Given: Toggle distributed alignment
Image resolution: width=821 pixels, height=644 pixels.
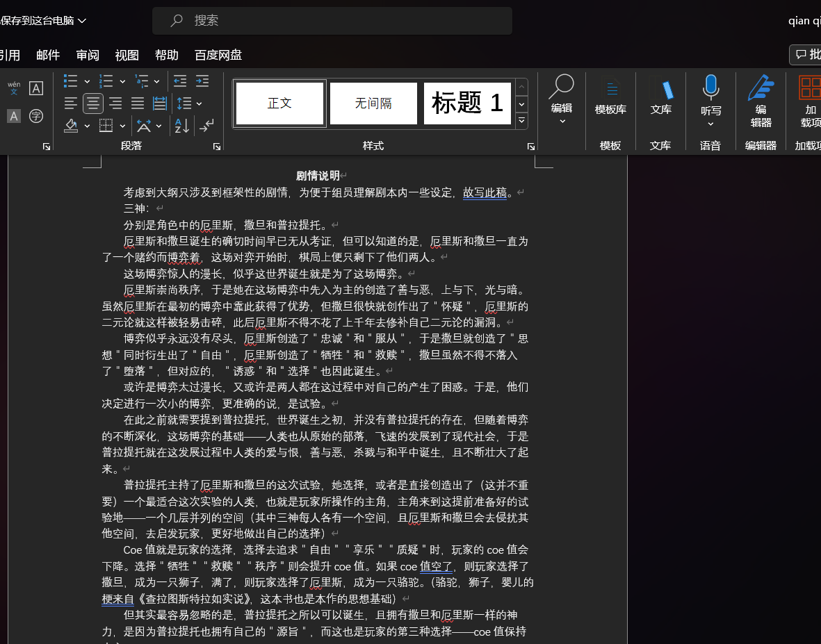Looking at the screenshot, I should pos(160,104).
